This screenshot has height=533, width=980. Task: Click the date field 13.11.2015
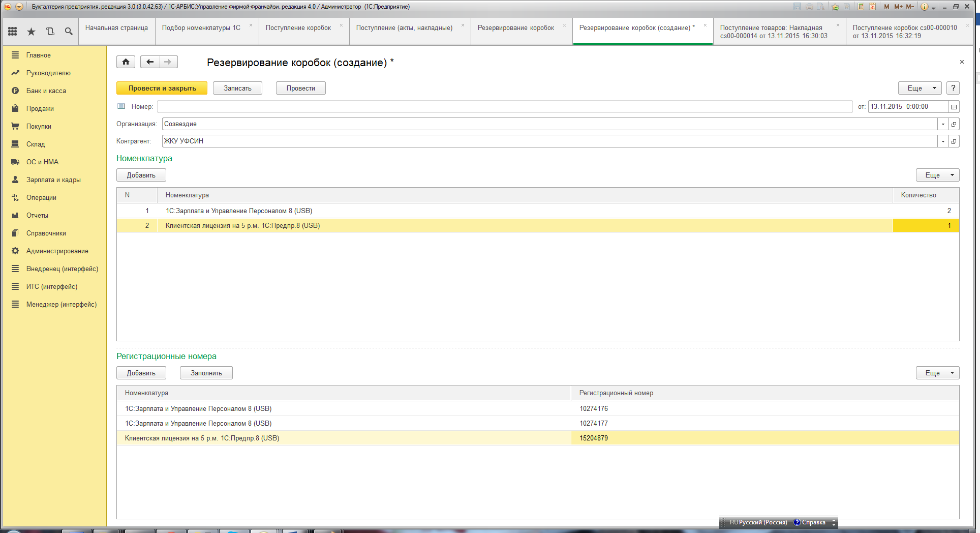[x=908, y=106]
